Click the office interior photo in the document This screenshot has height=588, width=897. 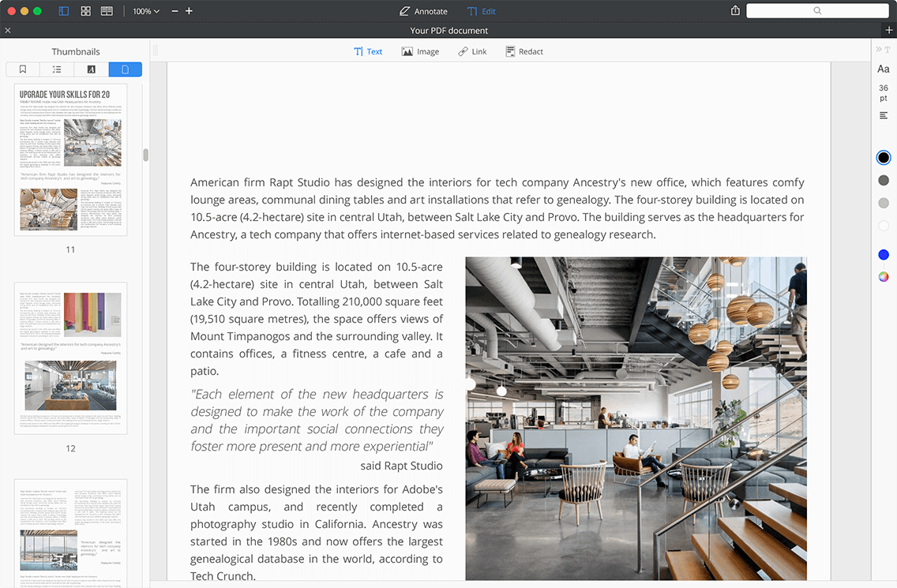click(x=636, y=418)
